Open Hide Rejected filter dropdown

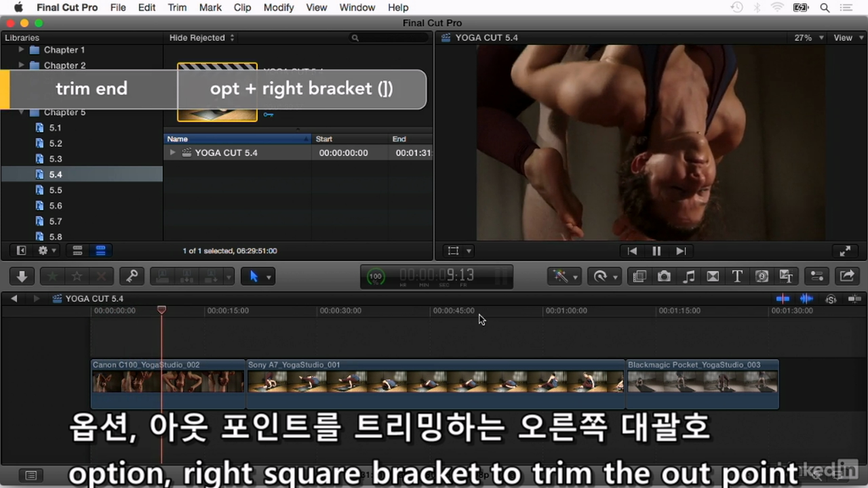point(201,38)
